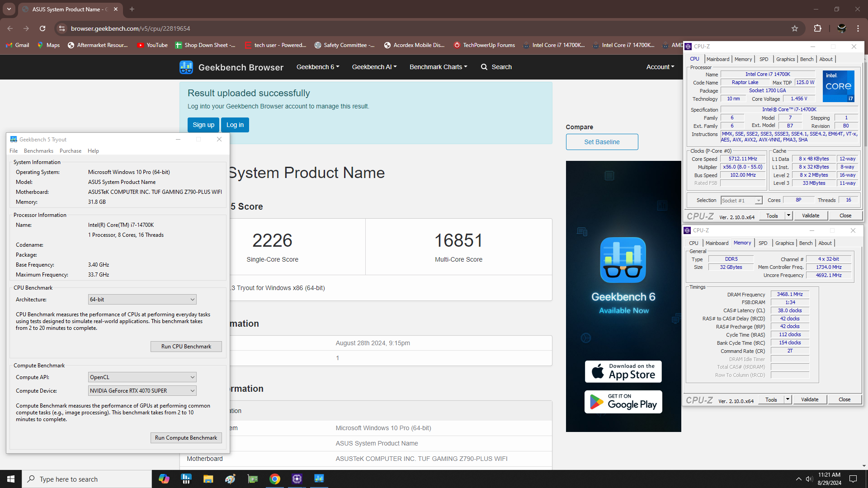Open the File menu in Geekbench 5 Tryout
Image resolution: width=868 pixels, height=488 pixels.
pyautogui.click(x=14, y=151)
